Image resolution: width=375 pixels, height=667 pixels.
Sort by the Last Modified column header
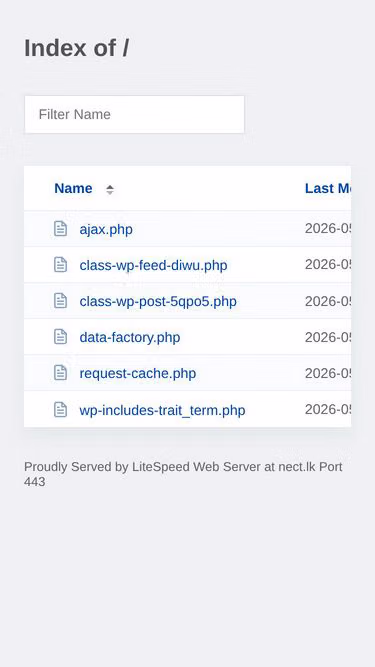coord(328,188)
